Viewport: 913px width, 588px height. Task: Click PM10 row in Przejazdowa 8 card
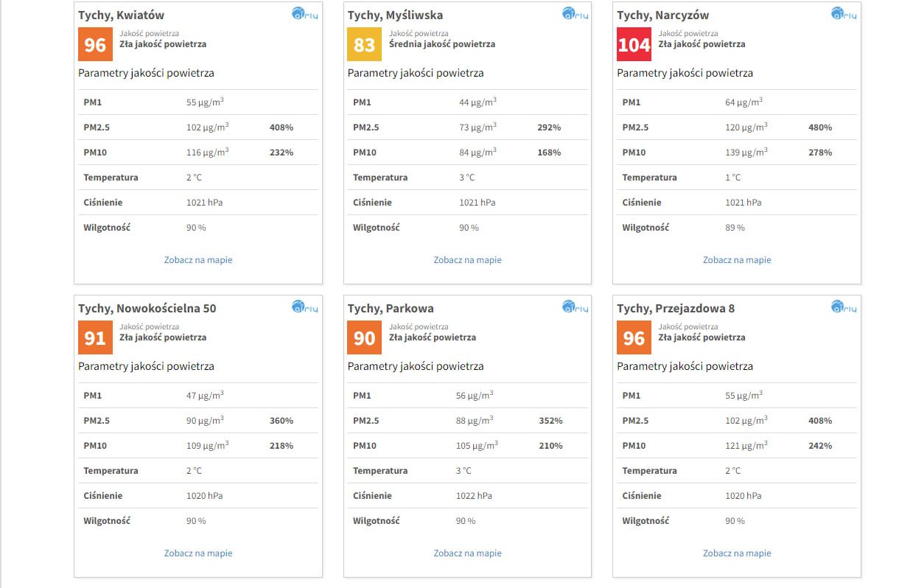pyautogui.click(x=736, y=446)
